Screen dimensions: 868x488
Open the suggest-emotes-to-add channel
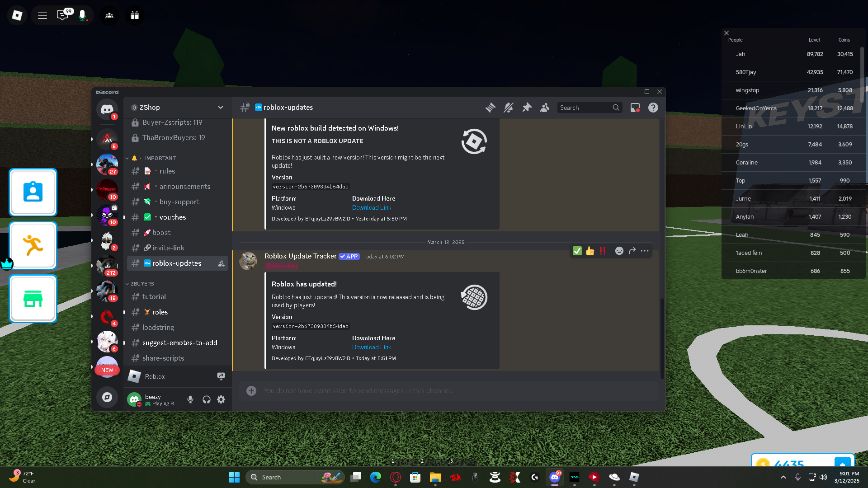pos(178,343)
